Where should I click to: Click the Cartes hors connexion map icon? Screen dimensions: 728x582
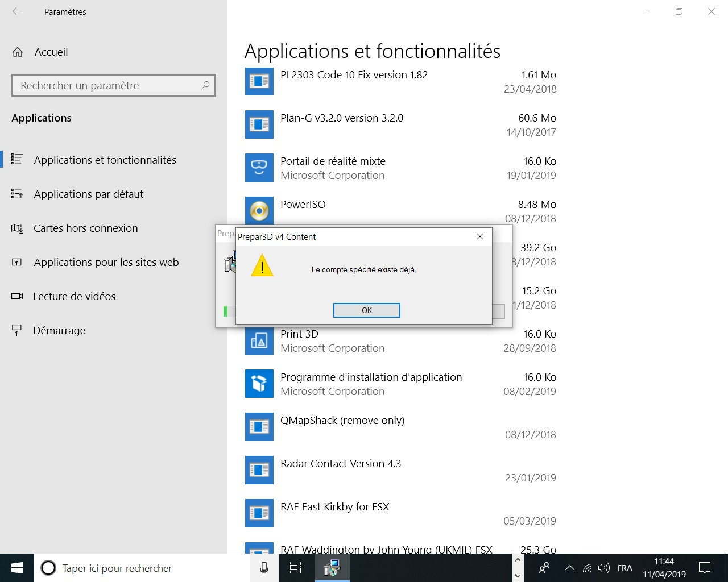point(17,228)
